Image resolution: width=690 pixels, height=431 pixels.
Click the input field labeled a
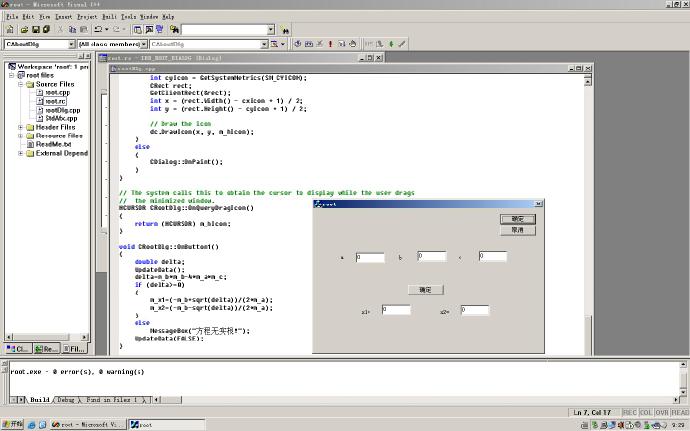click(370, 257)
